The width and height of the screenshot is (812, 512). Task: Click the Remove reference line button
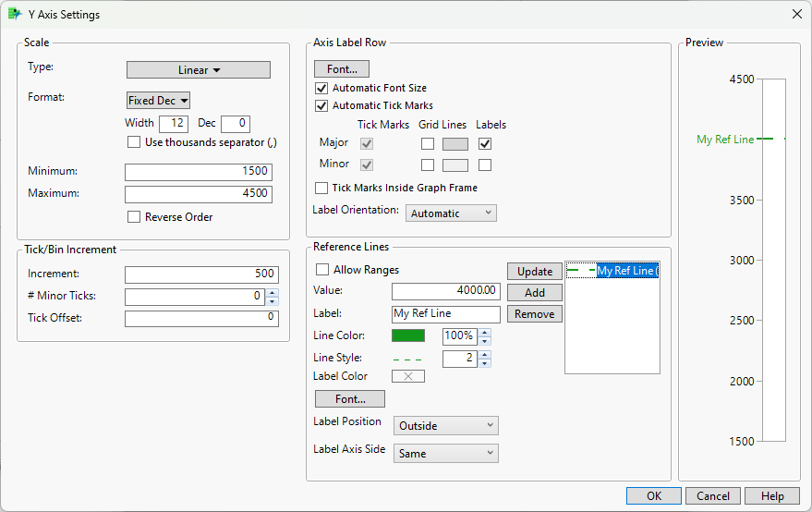(535, 314)
